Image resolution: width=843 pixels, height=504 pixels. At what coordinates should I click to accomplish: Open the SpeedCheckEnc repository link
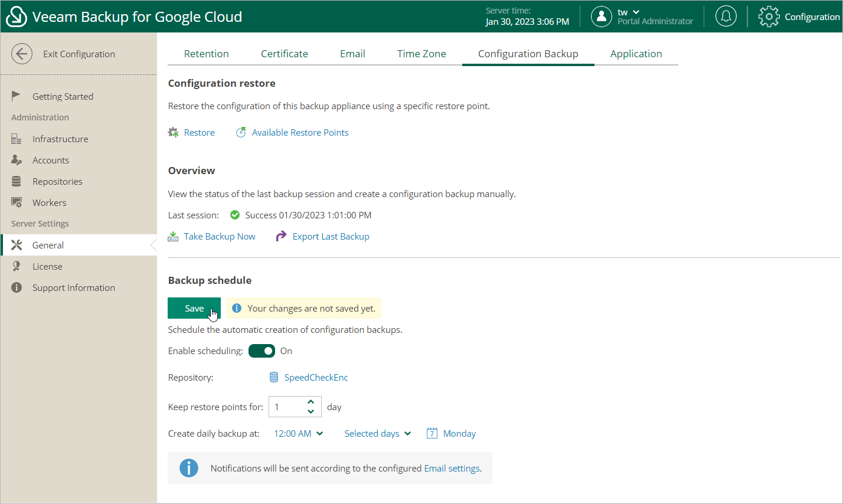(x=316, y=377)
